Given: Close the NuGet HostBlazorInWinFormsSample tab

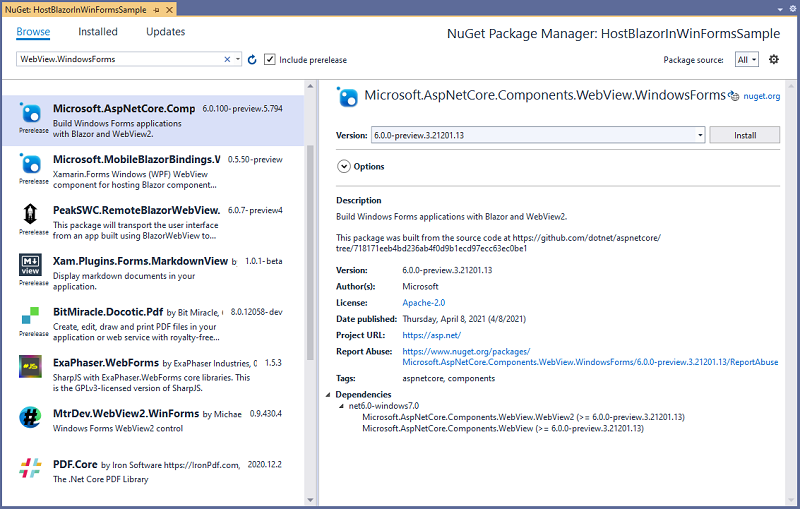Looking at the screenshot, I should (x=169, y=10).
